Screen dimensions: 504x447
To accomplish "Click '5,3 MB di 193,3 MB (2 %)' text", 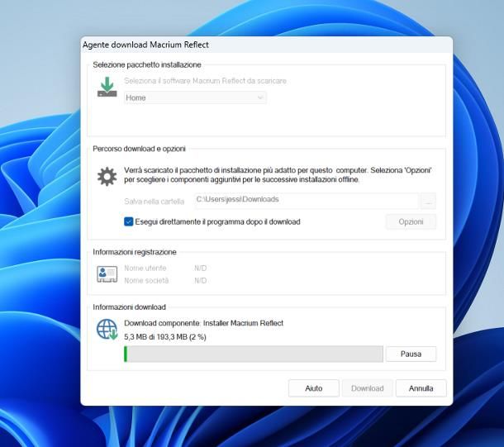I will 165,337.
